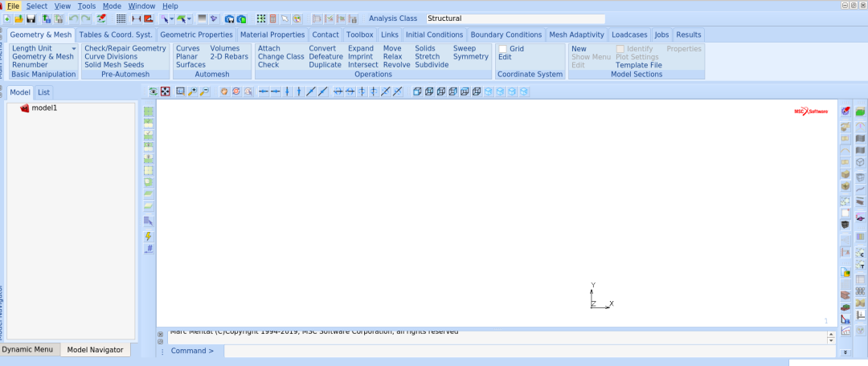Viewport: 868px width, 366px height.
Task: Click Solid Mesh Seeds button
Action: 114,65
